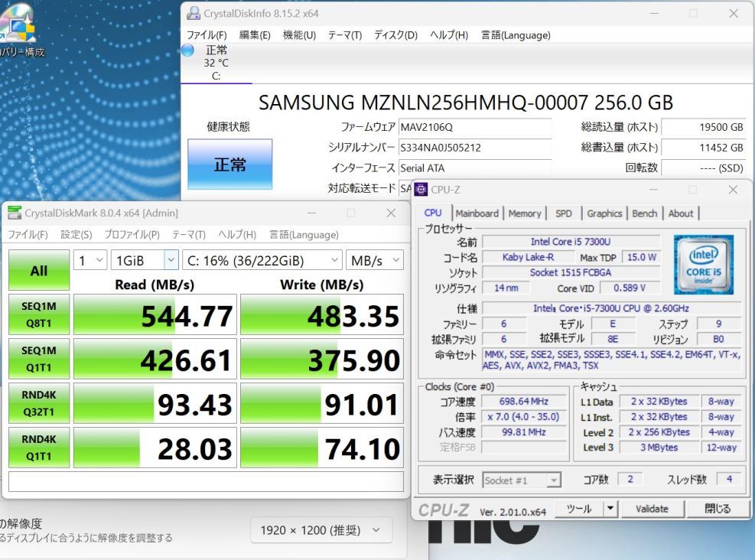Click the total host writes value 11452 GB
This screenshot has height=560, width=755.
[x=704, y=148]
